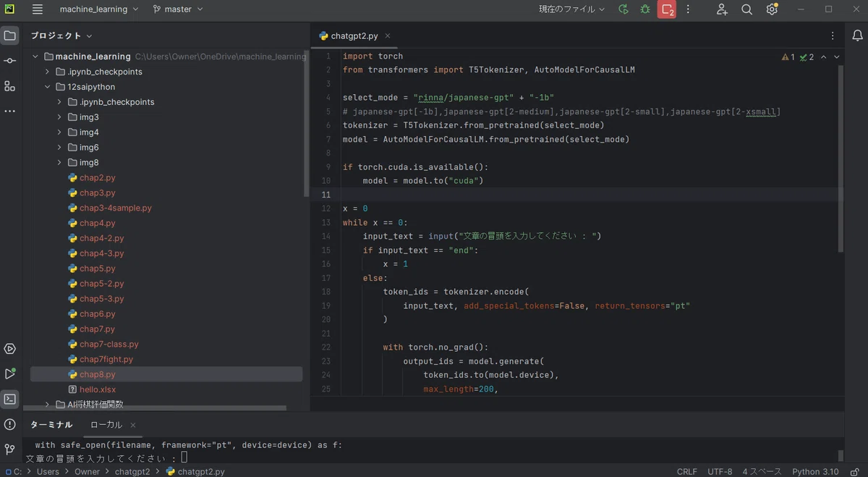Expand the img3 folder
This screenshot has height=477, width=868.
coord(60,117)
